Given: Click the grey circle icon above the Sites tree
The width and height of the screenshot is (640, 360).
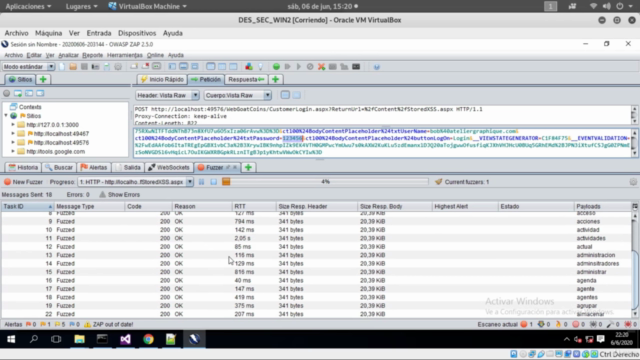Looking at the screenshot, I should pos(7,93).
